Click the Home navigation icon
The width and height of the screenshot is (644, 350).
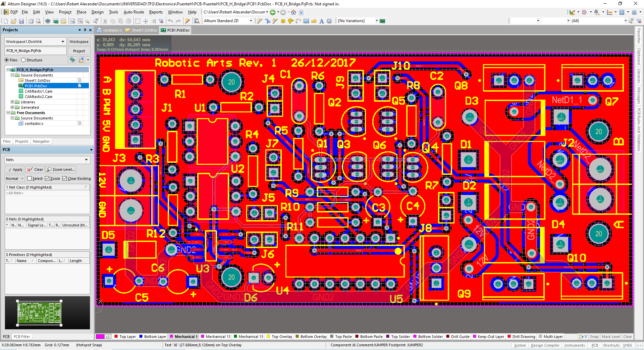tap(293, 12)
